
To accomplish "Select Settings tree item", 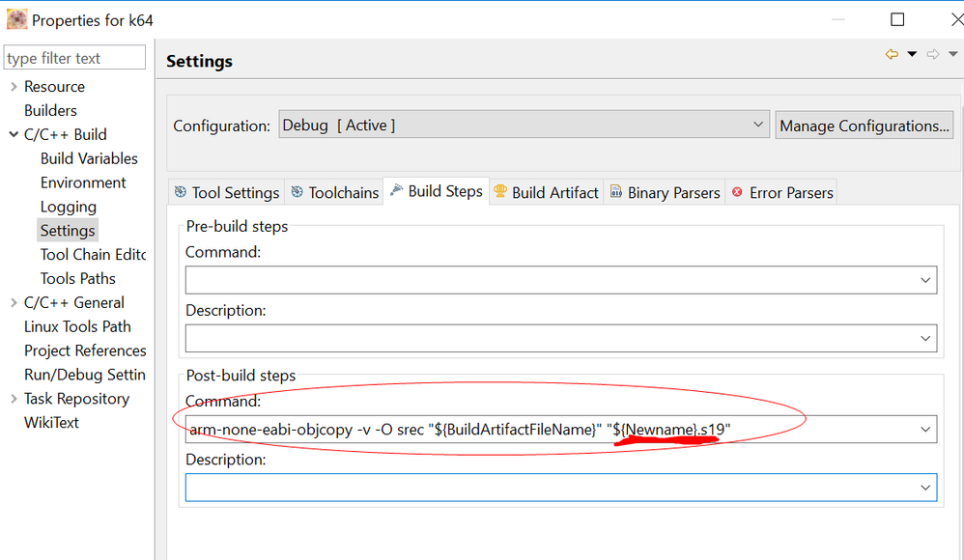I will click(x=68, y=231).
